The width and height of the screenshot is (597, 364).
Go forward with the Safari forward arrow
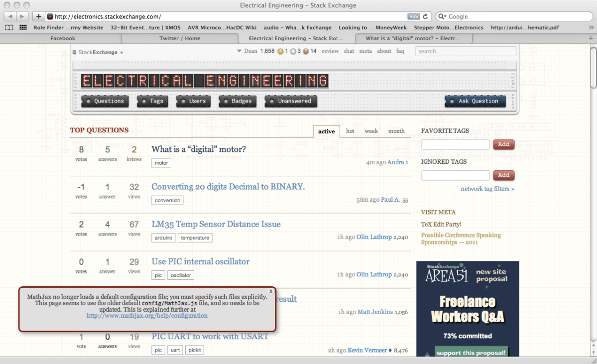(22, 16)
